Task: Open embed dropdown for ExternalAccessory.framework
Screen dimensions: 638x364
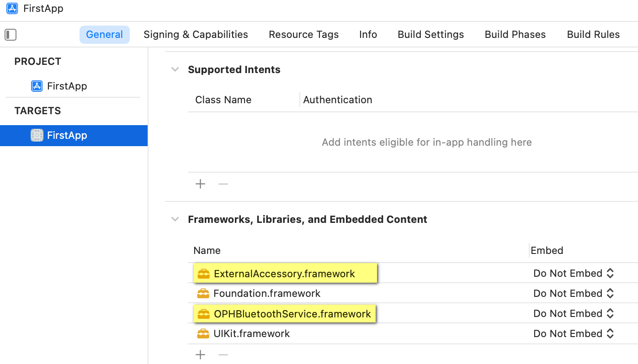Action: (574, 274)
